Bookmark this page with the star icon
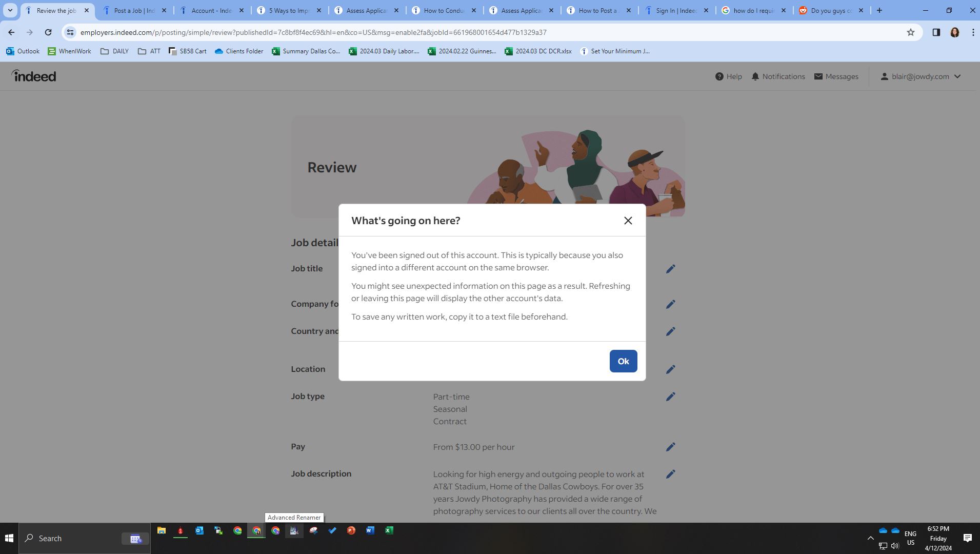The image size is (980, 554). (x=910, y=32)
